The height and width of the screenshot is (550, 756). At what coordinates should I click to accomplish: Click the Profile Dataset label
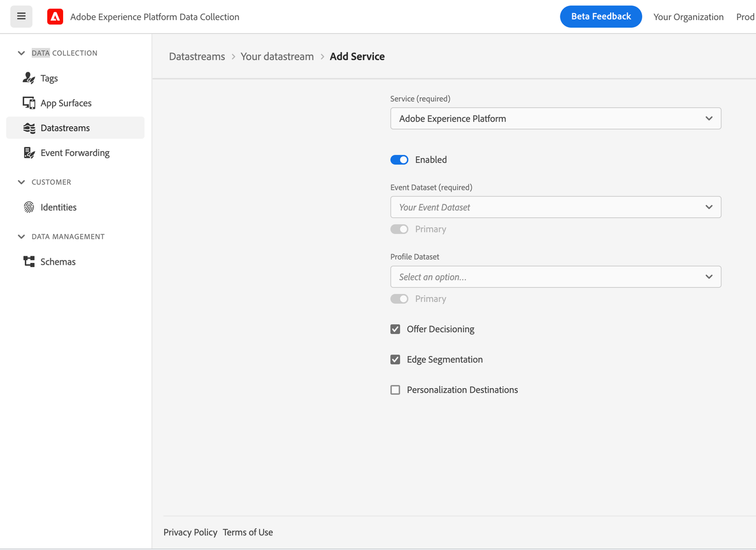coord(415,257)
